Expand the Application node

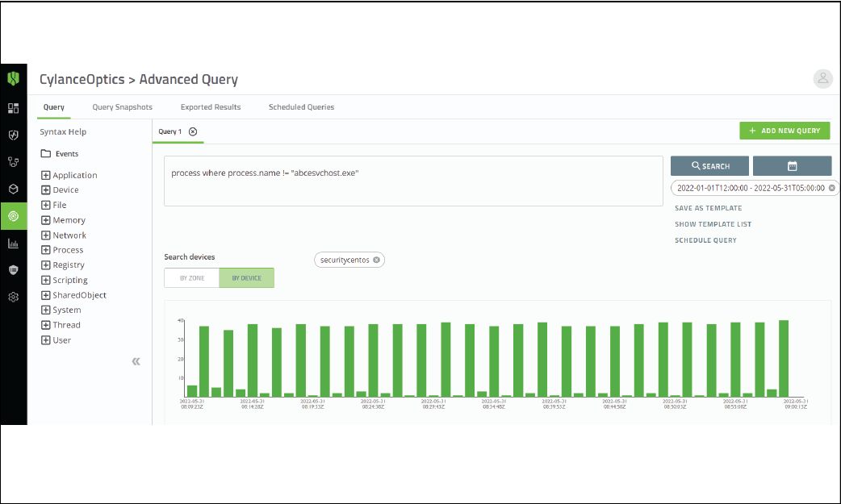[x=45, y=175]
